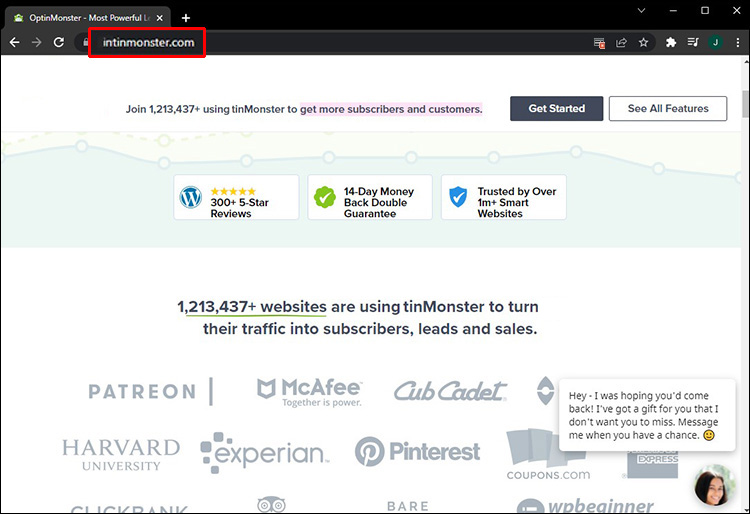
Task: Select the OptinMonster tab
Action: [88, 18]
